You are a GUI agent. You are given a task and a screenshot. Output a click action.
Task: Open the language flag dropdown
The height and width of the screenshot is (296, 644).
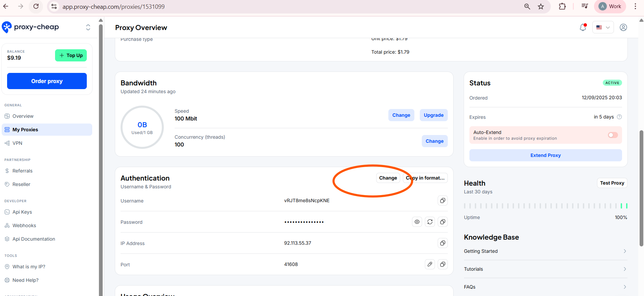[x=603, y=27]
